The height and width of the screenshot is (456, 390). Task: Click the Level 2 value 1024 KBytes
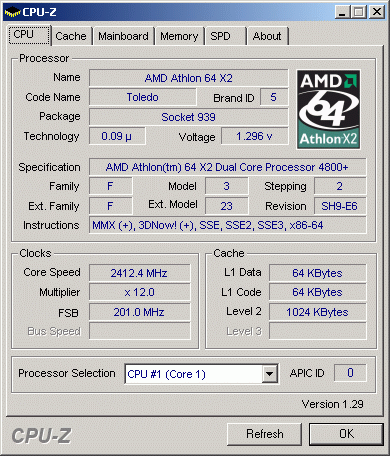[318, 312]
